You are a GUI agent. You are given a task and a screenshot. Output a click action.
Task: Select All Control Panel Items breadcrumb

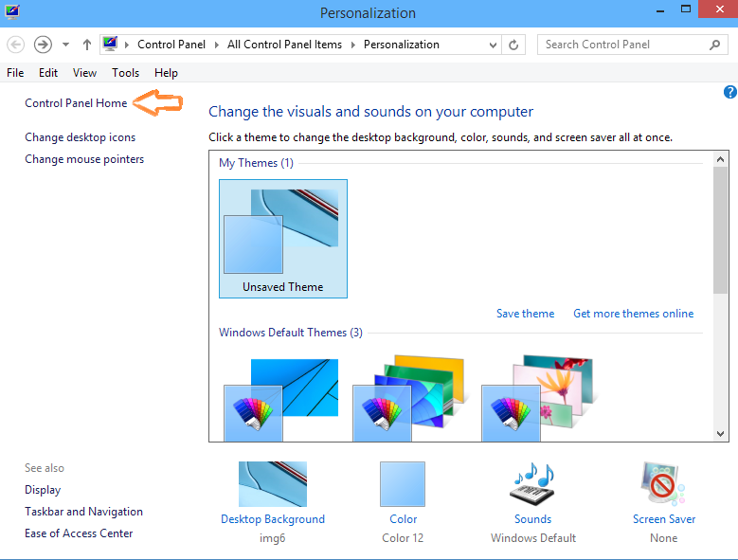(284, 45)
